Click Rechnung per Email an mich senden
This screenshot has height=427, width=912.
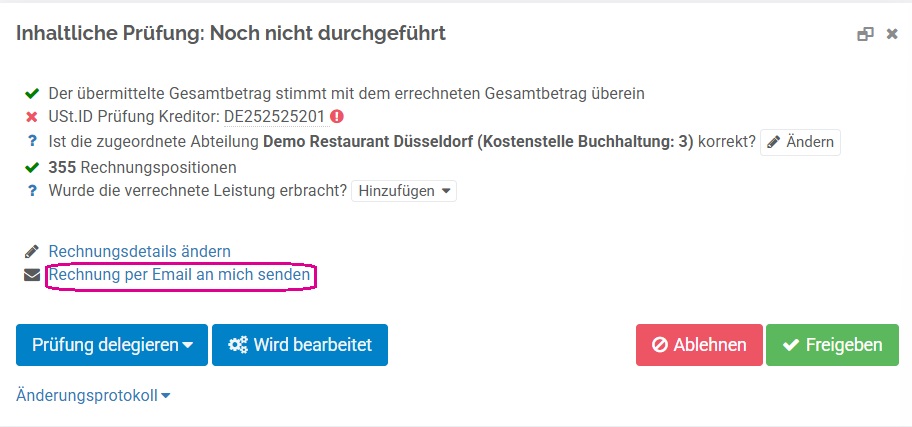[x=179, y=275]
